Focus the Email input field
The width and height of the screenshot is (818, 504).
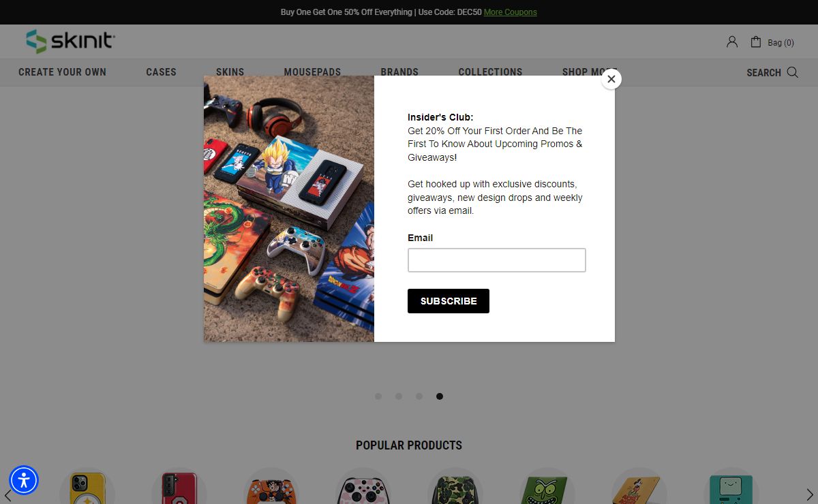(497, 260)
